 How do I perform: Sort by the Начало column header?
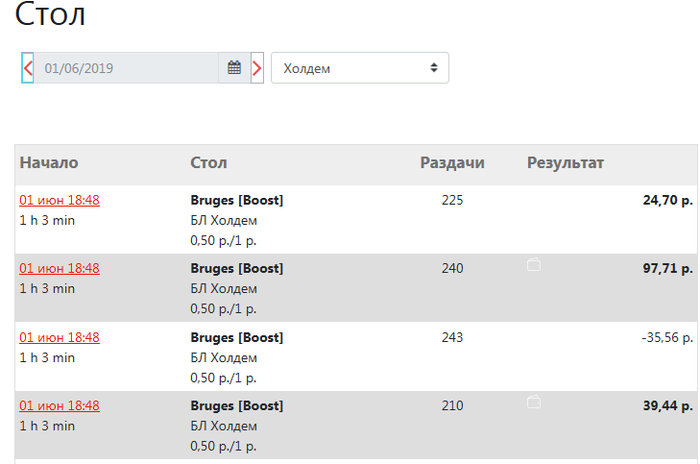point(49,163)
